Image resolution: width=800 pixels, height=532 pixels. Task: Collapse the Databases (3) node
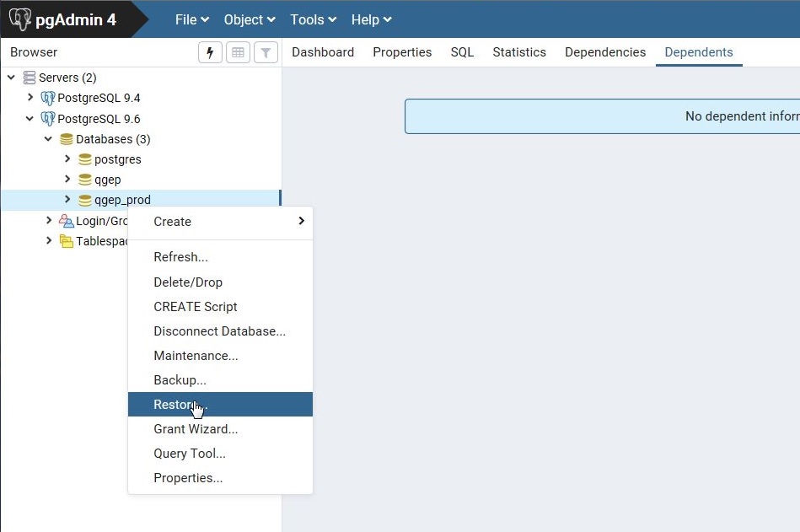(x=48, y=139)
